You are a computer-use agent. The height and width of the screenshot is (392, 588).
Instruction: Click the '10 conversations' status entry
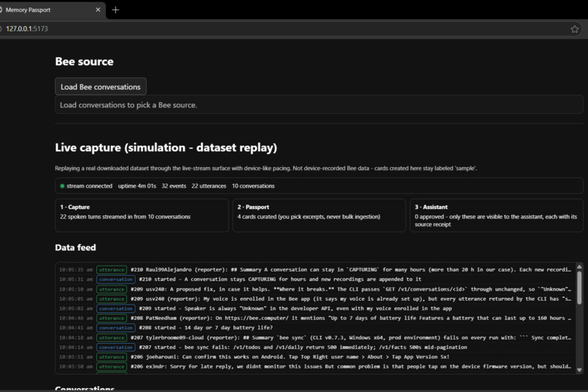click(x=253, y=186)
